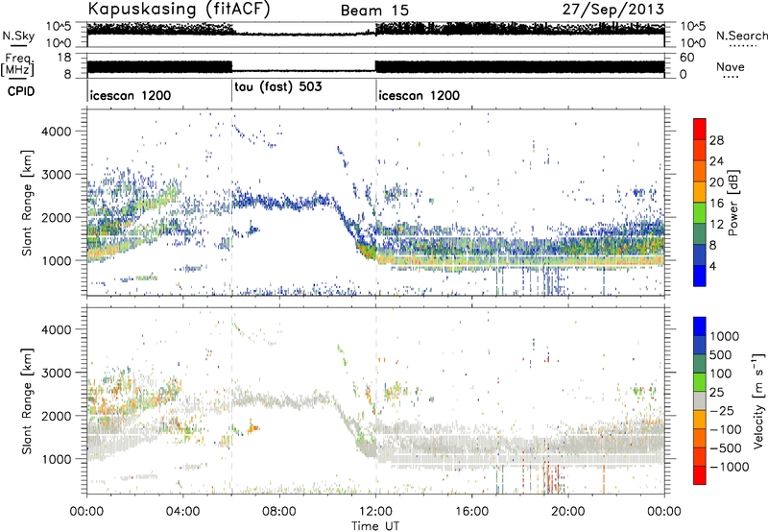Click the 'Nave' legend label

tap(731, 66)
